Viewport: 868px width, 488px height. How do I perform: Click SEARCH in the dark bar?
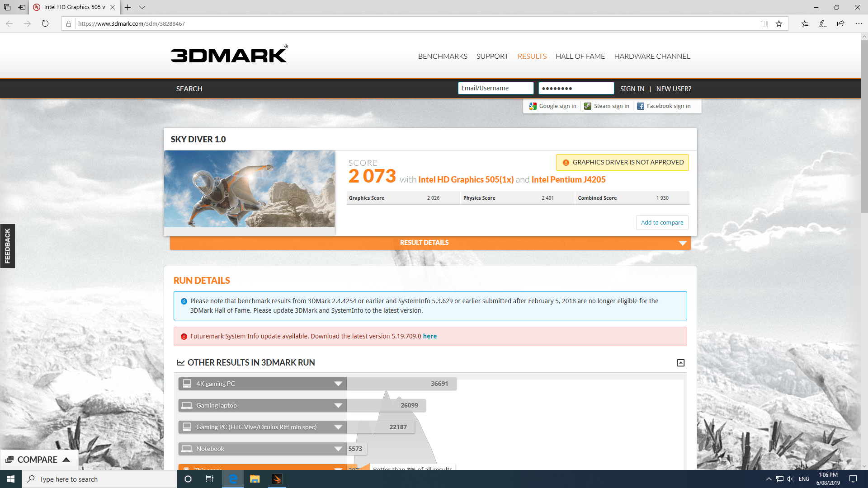point(189,89)
